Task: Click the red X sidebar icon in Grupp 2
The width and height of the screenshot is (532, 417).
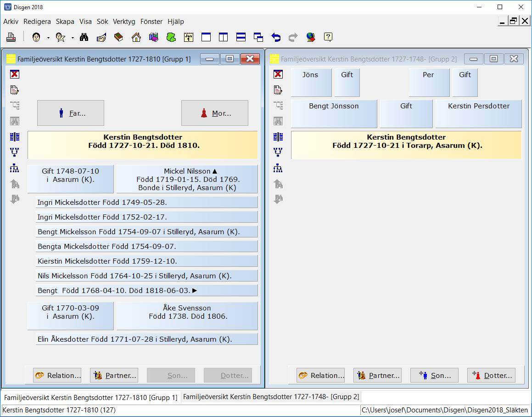Action: coord(278,74)
